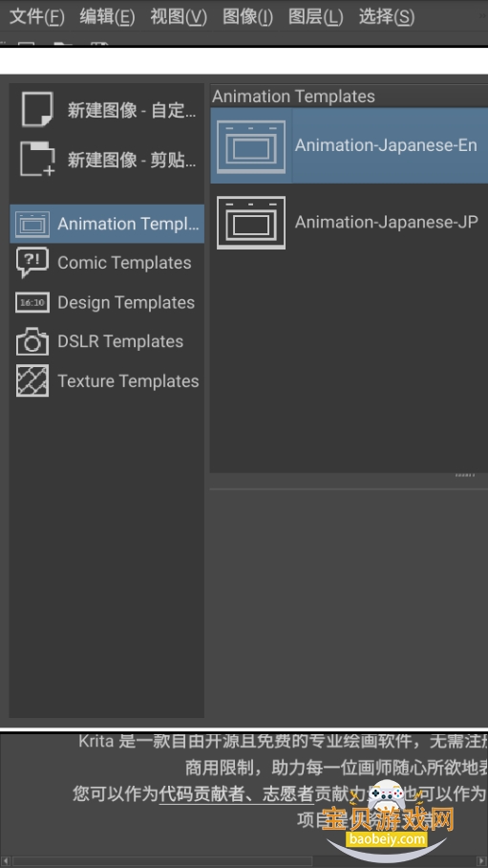Select the Design Templates category label
This screenshot has width=488, height=868.
(x=126, y=302)
